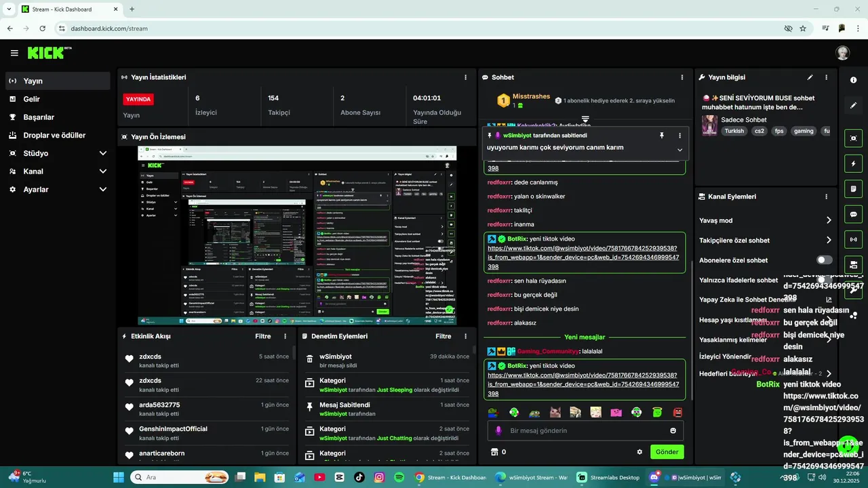Select the red angry emote in quick emotes
868x488 pixels.
pos(677,412)
